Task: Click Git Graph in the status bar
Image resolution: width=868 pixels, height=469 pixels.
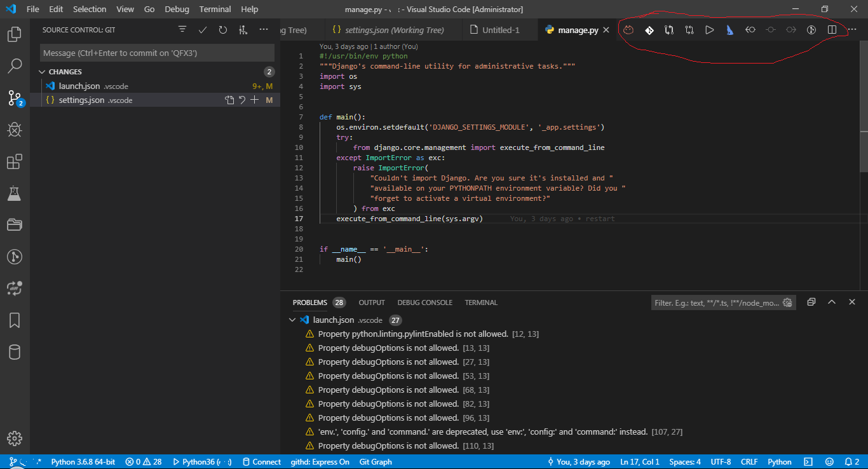Action: click(x=376, y=462)
